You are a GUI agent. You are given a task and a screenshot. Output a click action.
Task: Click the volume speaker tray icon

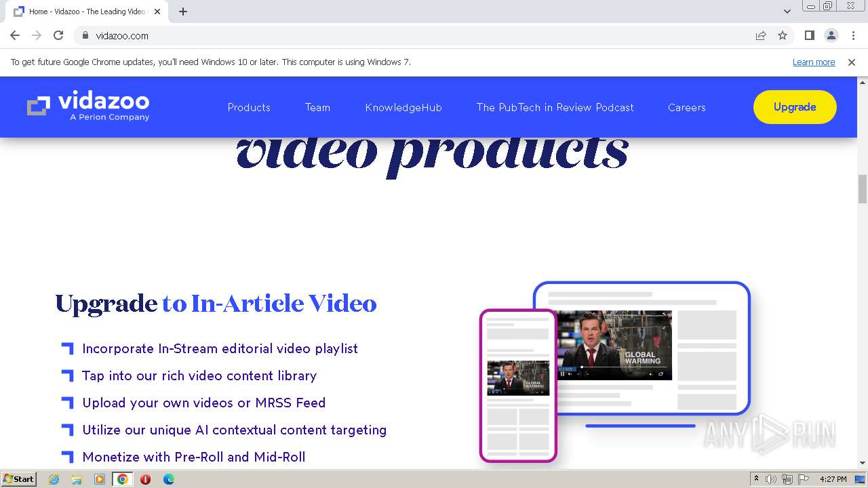[x=771, y=479]
